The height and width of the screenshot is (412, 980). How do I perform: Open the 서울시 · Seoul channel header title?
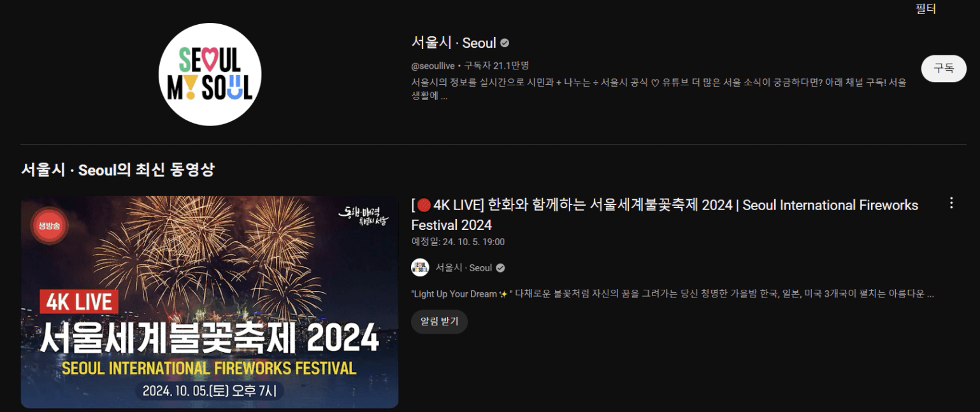[454, 43]
